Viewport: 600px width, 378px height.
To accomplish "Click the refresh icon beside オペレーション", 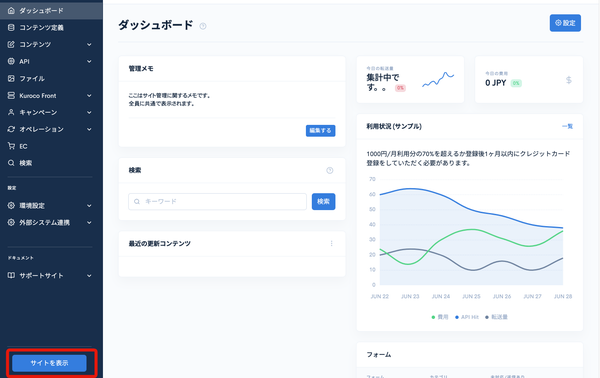I will [11, 129].
